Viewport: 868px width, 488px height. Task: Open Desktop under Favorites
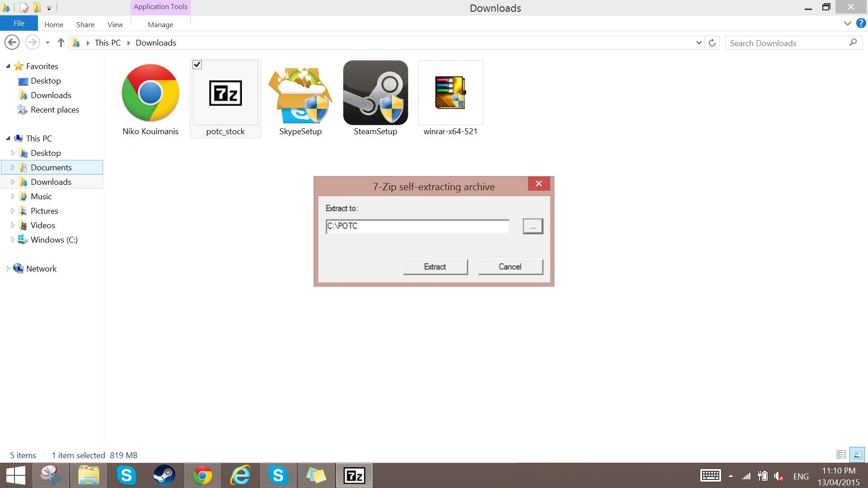click(x=46, y=80)
